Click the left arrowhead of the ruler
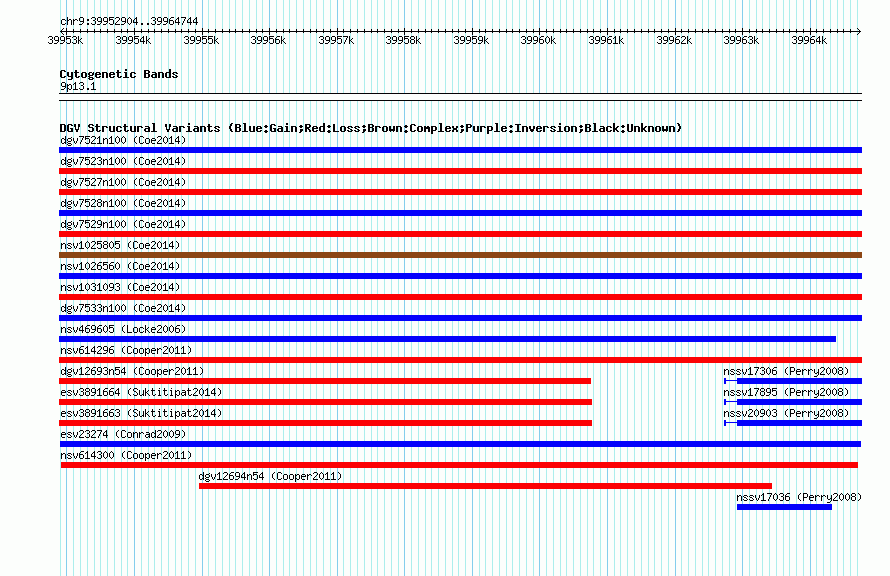 (62, 31)
